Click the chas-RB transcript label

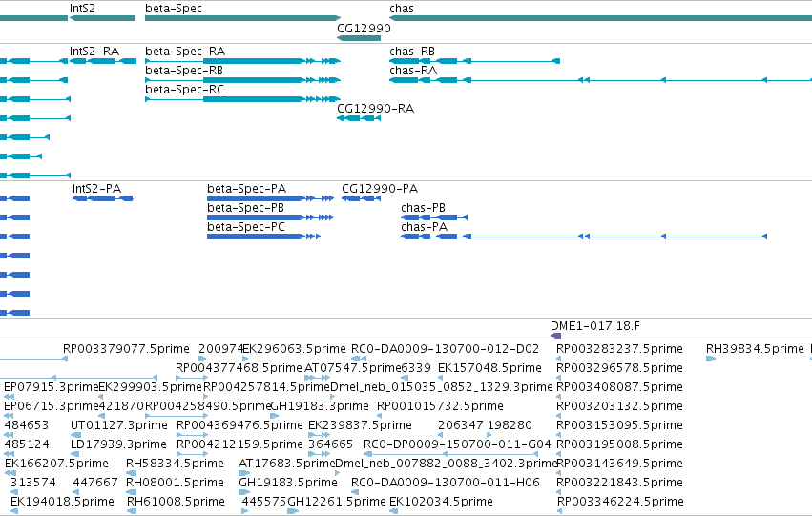[412, 52]
